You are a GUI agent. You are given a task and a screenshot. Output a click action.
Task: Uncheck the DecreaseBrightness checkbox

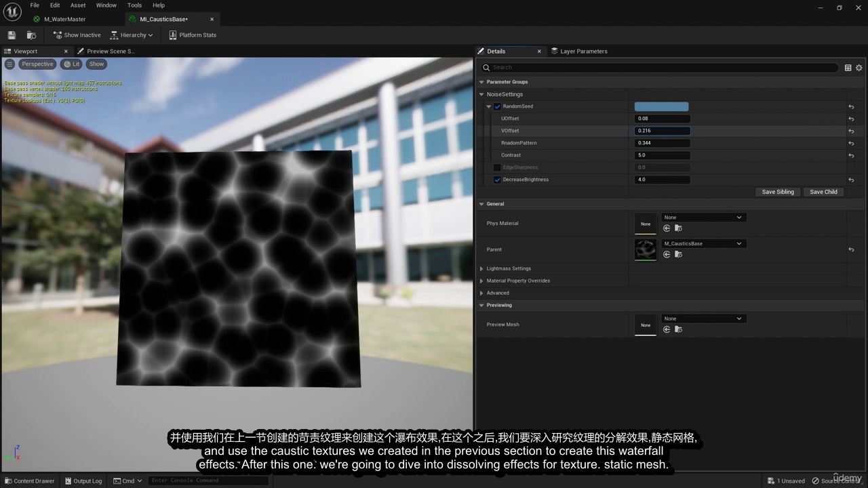(497, 180)
